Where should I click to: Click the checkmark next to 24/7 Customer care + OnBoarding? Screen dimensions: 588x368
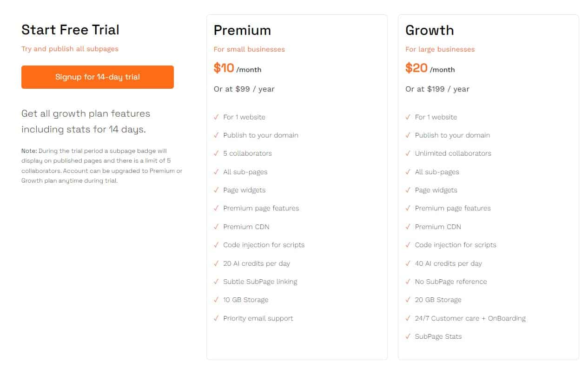click(x=409, y=318)
